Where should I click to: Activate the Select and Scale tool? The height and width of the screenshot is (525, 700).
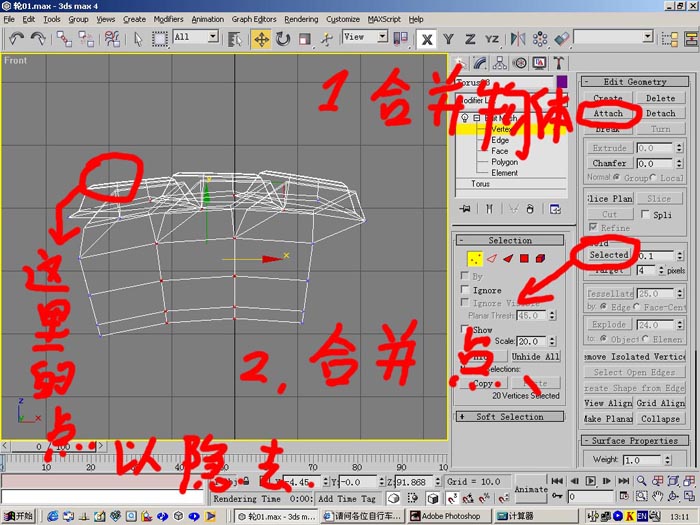305,39
